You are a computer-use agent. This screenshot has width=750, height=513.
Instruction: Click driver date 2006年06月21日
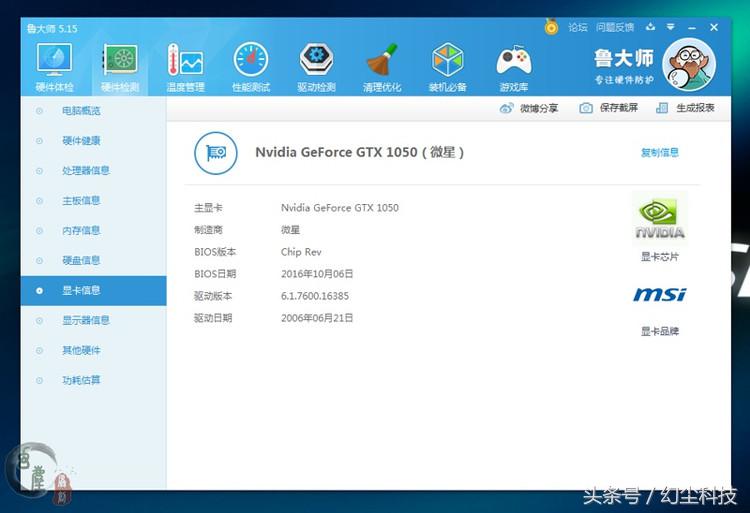(317, 318)
